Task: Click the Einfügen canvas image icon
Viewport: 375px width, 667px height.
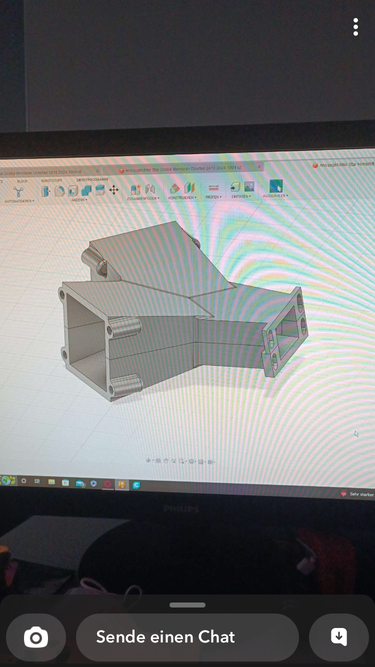Action: click(x=249, y=186)
